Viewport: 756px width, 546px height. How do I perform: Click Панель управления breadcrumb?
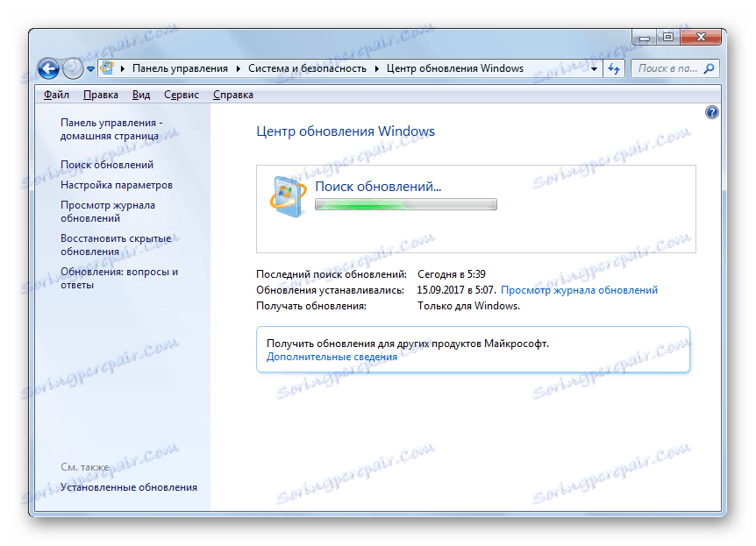click(180, 68)
